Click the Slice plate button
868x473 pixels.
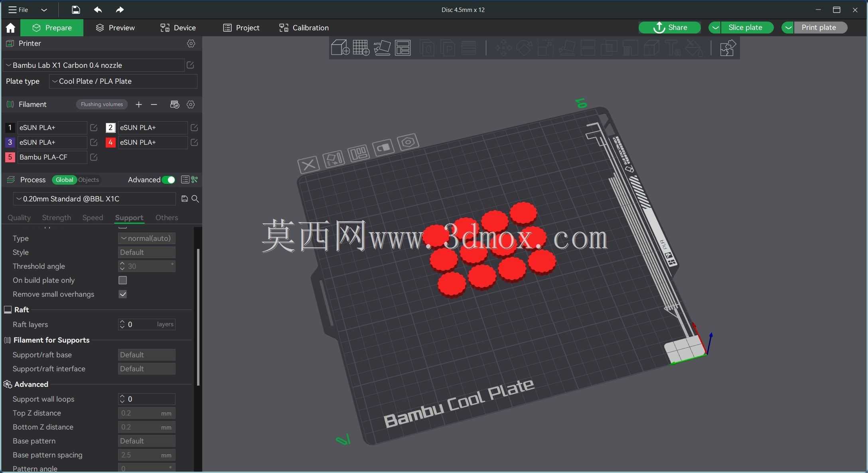pyautogui.click(x=747, y=28)
